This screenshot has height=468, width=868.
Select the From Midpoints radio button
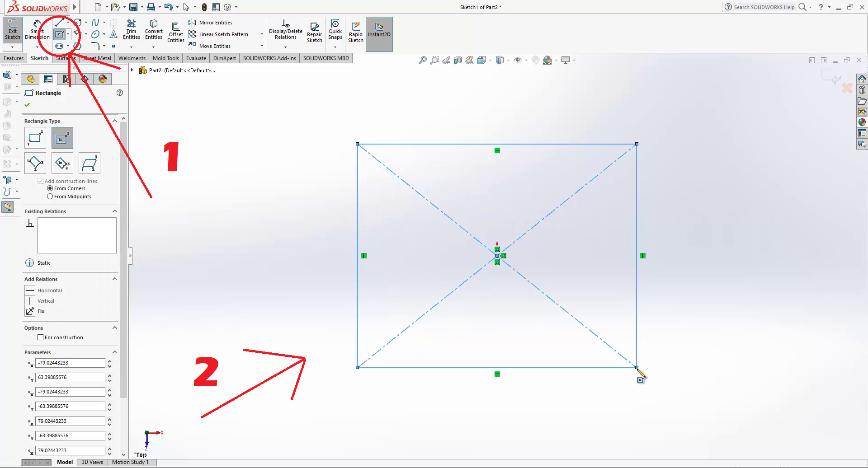[x=50, y=197]
